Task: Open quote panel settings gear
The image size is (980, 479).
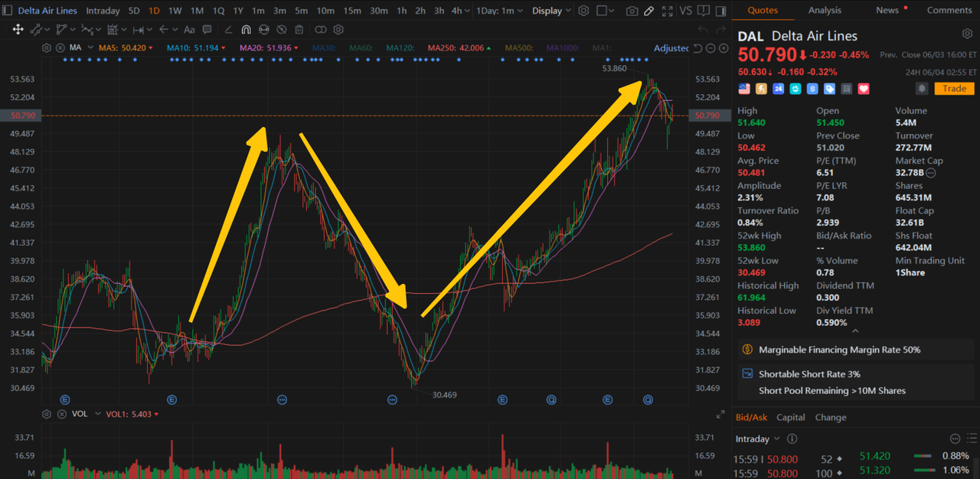Action: tap(967, 34)
